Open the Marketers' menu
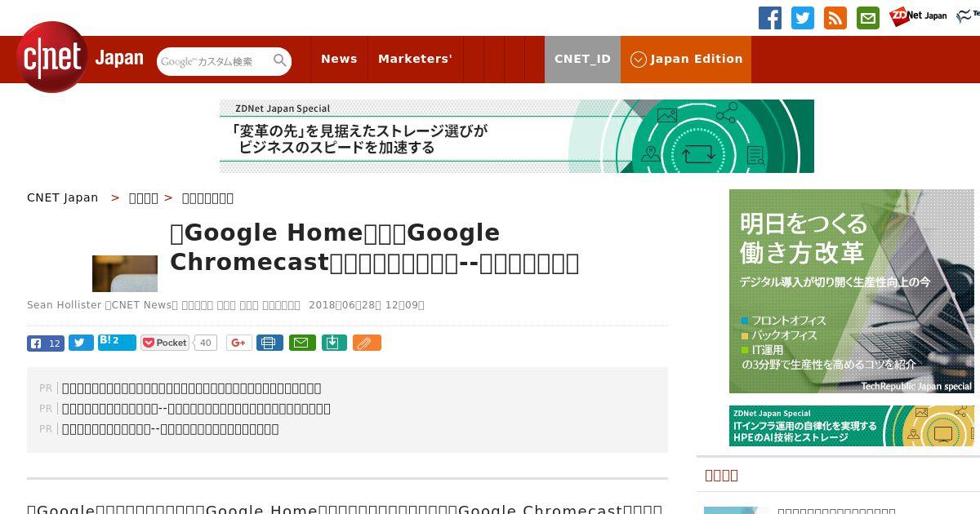 (415, 59)
